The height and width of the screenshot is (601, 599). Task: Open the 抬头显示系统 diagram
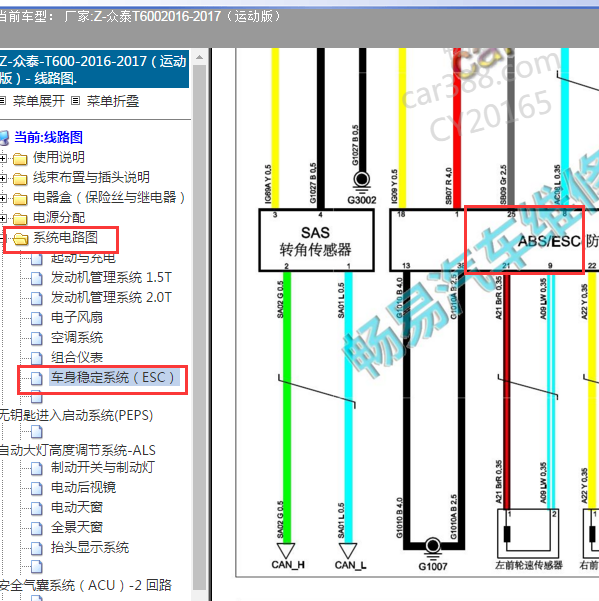[x=90, y=547]
